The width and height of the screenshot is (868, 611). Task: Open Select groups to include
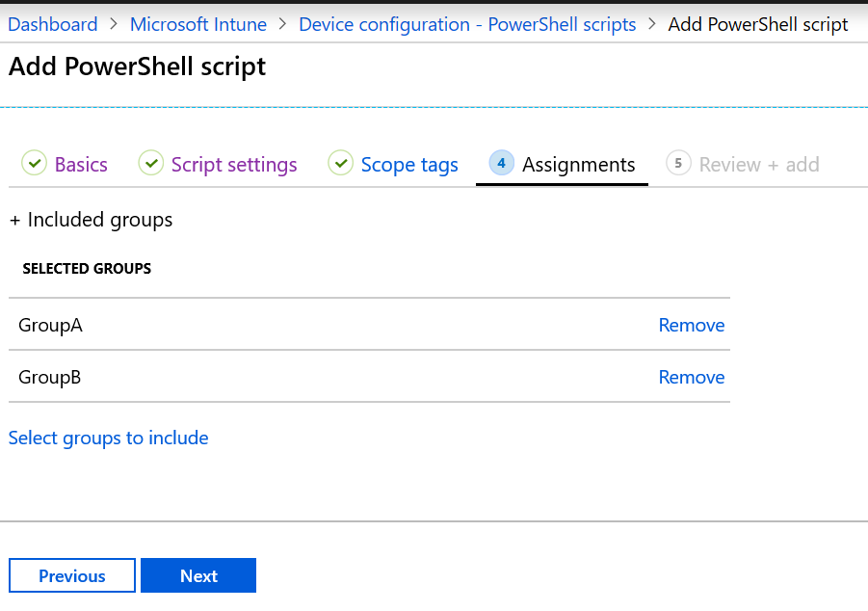[108, 438]
